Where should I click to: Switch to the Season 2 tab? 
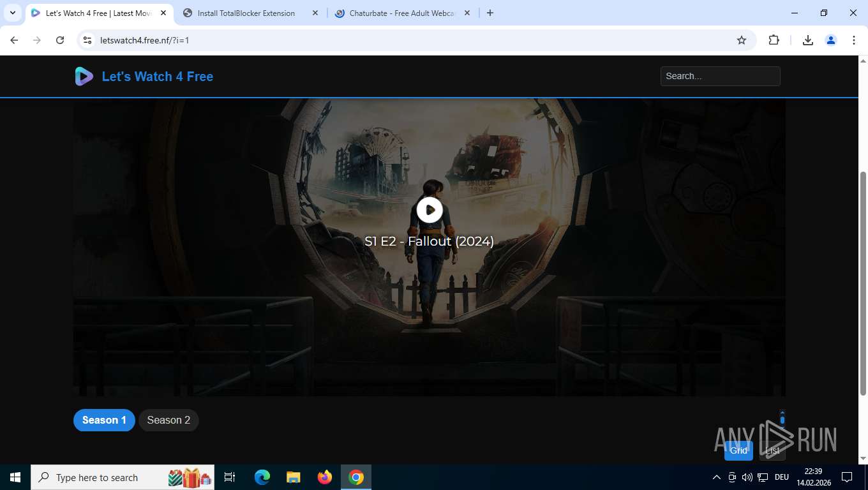[168, 420]
